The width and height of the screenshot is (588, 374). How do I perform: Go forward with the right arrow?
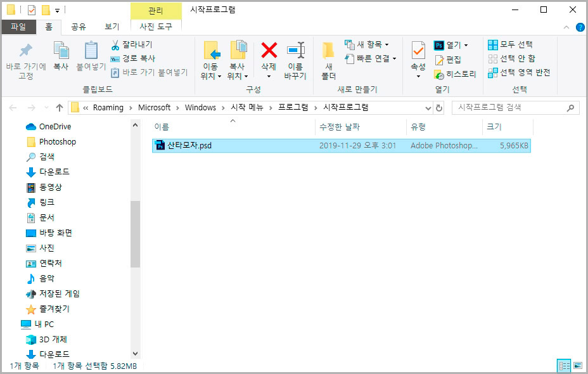pos(32,108)
